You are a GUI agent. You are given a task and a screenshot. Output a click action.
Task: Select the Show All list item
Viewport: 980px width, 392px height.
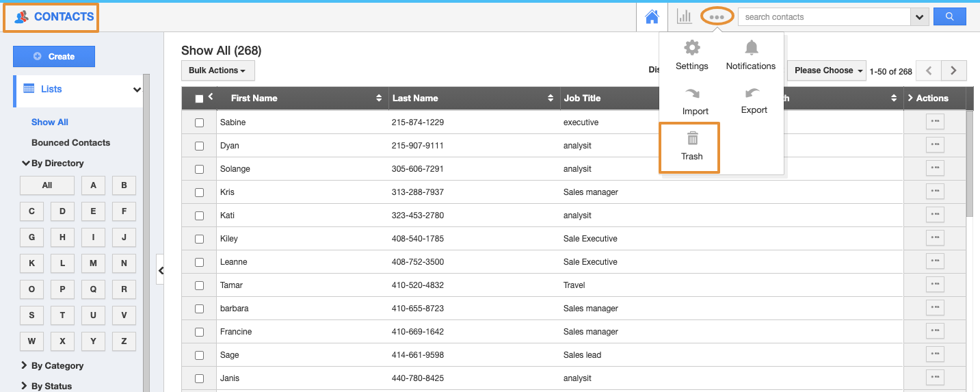coord(50,122)
